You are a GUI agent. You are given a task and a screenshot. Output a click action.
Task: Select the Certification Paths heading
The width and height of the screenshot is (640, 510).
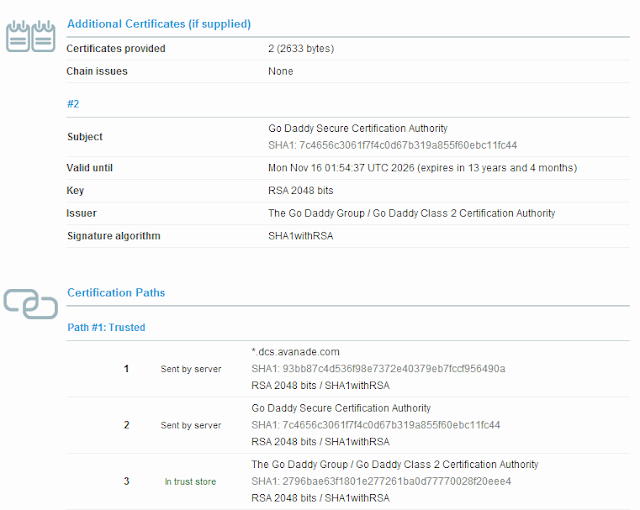pyautogui.click(x=116, y=293)
